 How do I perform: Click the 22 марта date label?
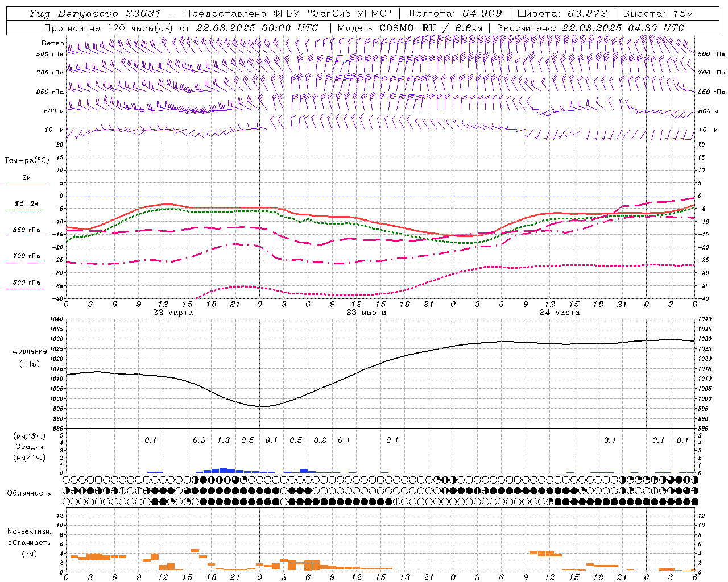(x=173, y=313)
